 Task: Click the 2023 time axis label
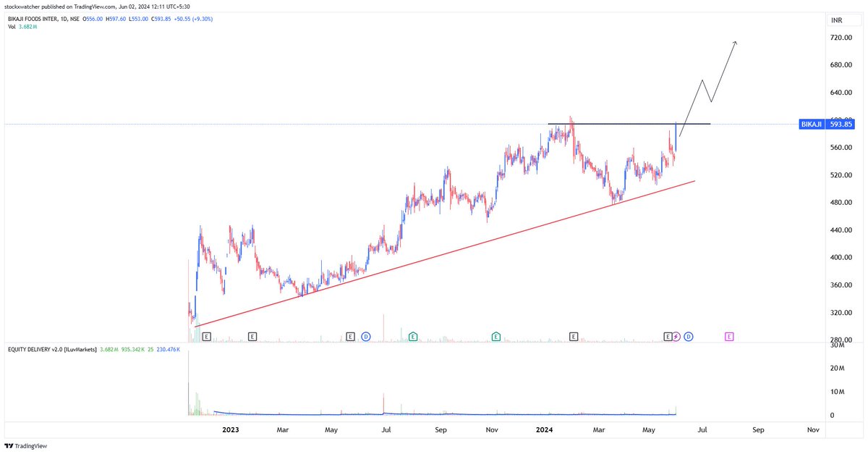[231, 430]
